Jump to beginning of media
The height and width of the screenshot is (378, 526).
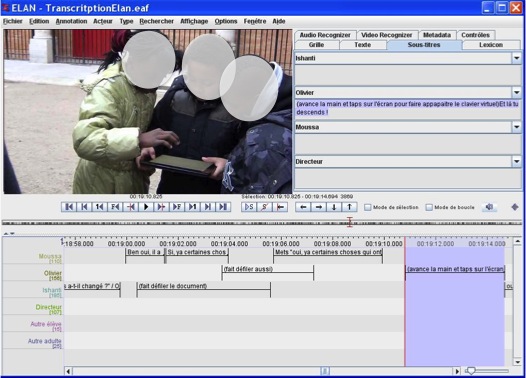[x=69, y=207]
